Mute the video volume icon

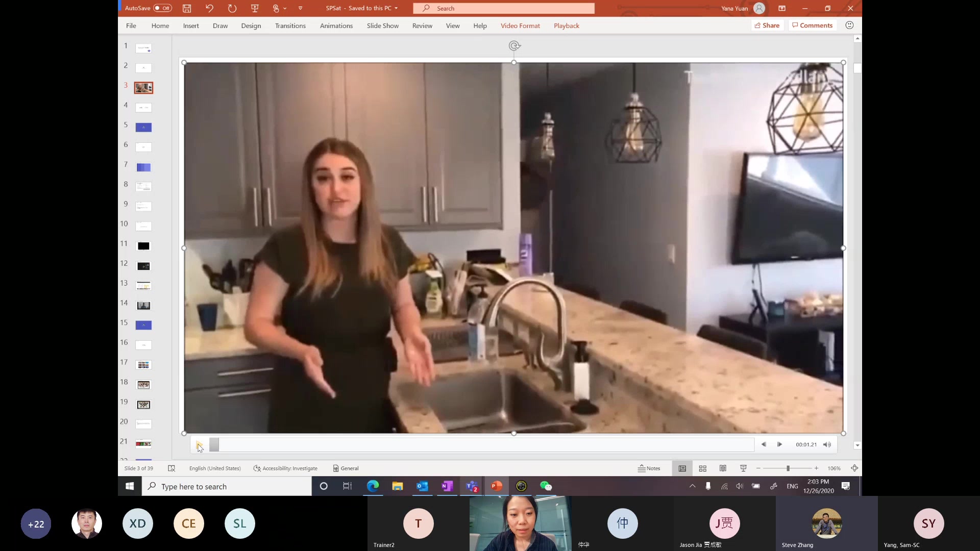coord(827,444)
